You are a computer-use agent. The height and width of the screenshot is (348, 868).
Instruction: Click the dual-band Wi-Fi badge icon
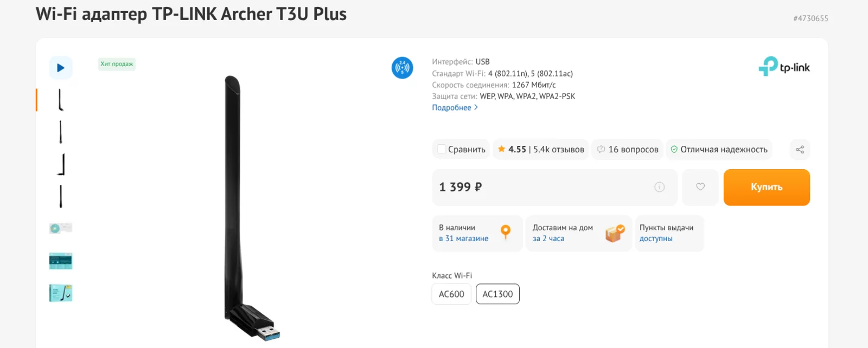point(402,68)
